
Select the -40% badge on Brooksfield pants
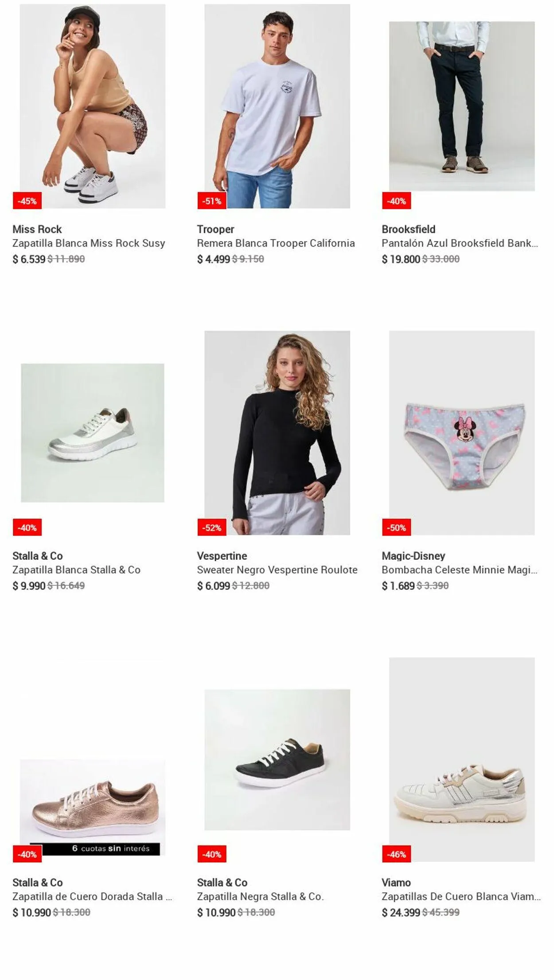pyautogui.click(x=396, y=201)
